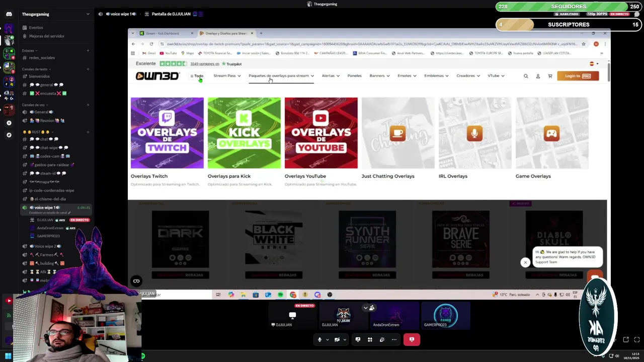Open soundboard icon in call controls
Image resolution: width=644 pixels, height=362 pixels.
pyautogui.click(x=382, y=339)
